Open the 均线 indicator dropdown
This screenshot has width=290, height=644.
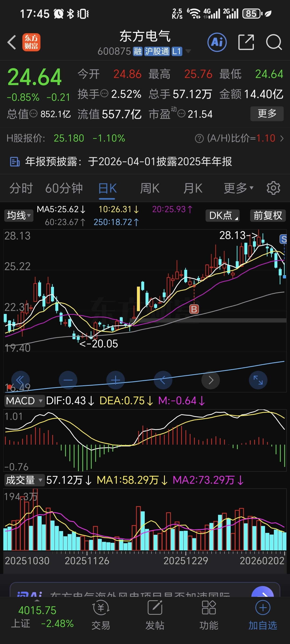tap(19, 215)
